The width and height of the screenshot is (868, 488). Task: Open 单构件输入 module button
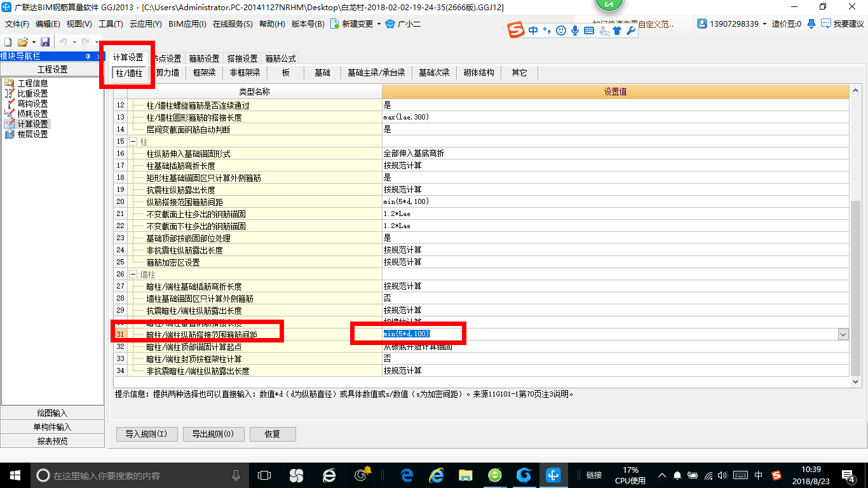coord(53,427)
